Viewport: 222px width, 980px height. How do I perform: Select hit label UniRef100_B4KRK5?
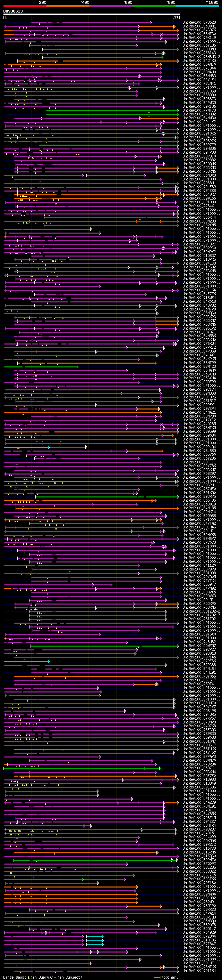199,359
